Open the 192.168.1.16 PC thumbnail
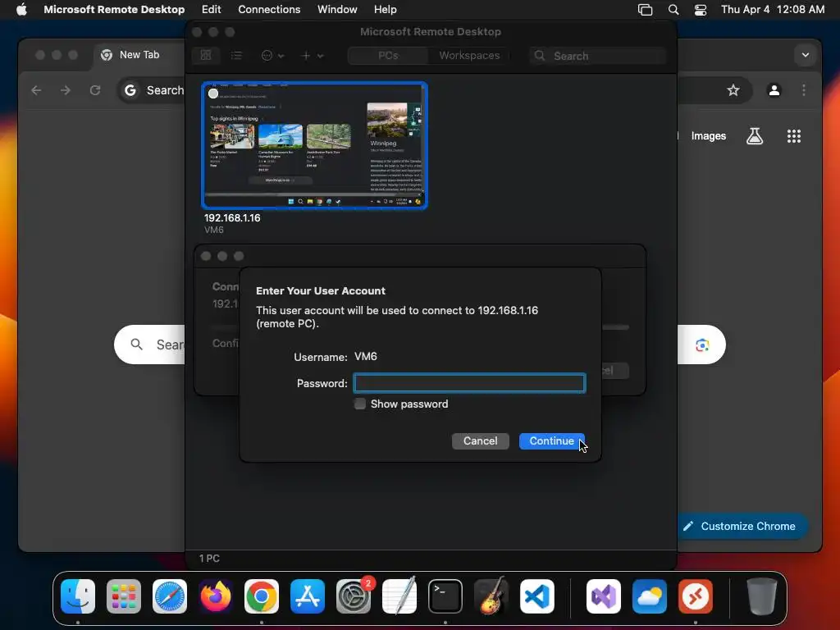The image size is (840, 630). 314,145
